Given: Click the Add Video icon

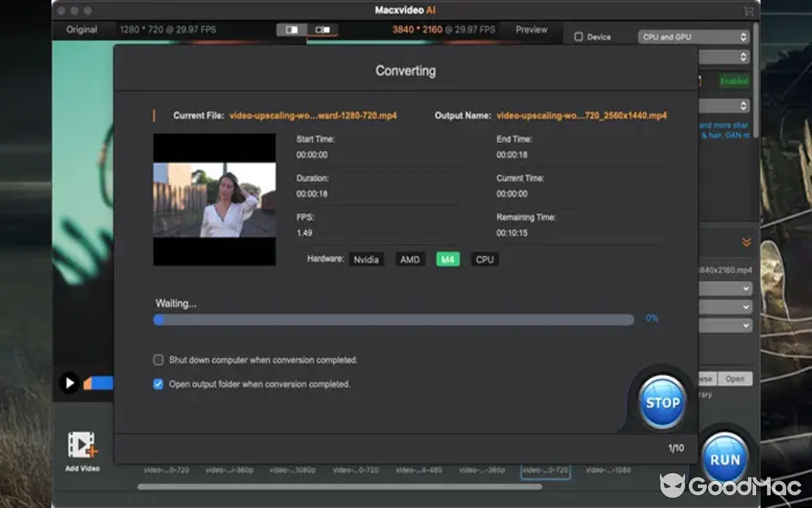Looking at the screenshot, I should pos(82,446).
